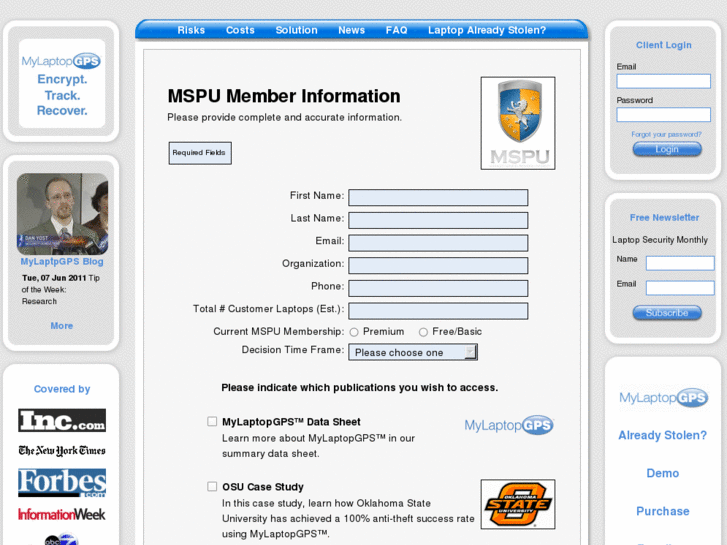Open the FAQ menu item
This screenshot has height=545, width=727.
pyautogui.click(x=396, y=30)
